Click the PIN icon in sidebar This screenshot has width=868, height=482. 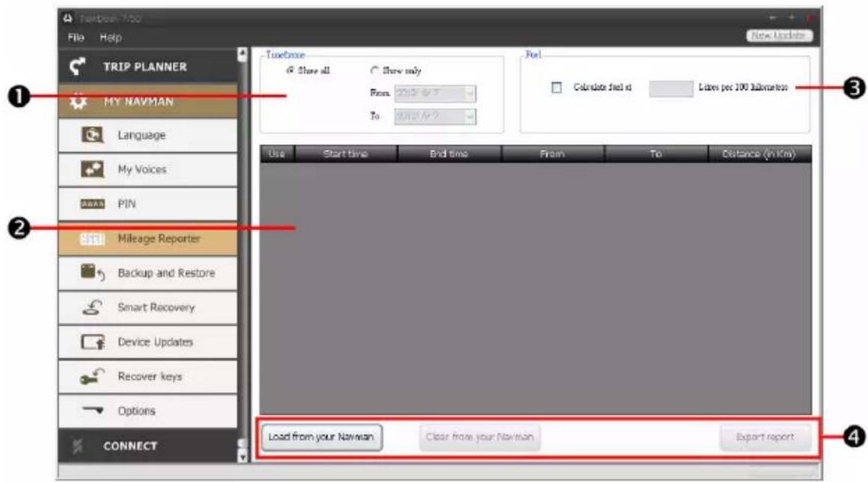coord(92,204)
